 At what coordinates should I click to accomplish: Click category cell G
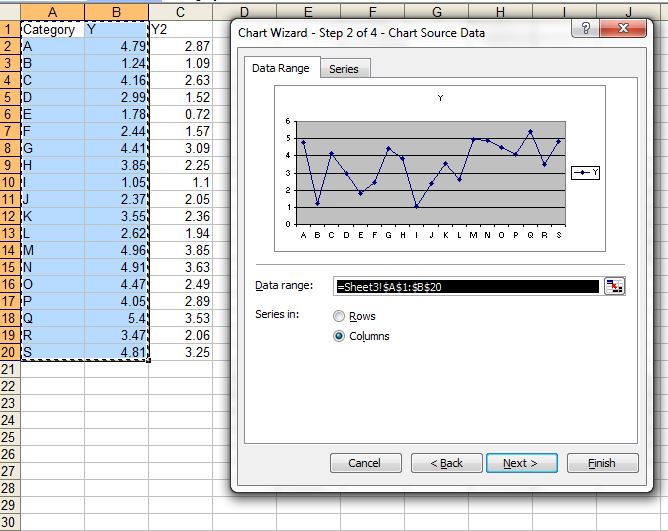(52, 148)
